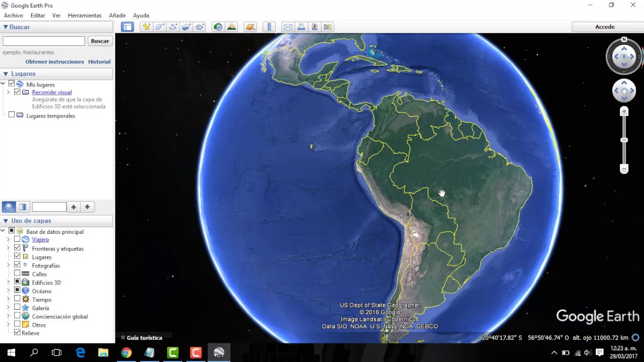Uncheck the Lugares layer checkbox
The width and height of the screenshot is (644, 362).
pyautogui.click(x=17, y=256)
